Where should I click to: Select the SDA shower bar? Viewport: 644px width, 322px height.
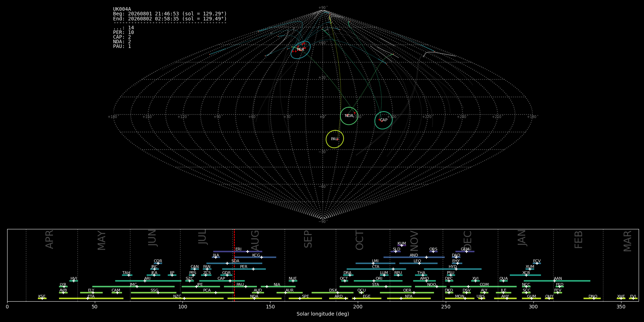point(234,263)
